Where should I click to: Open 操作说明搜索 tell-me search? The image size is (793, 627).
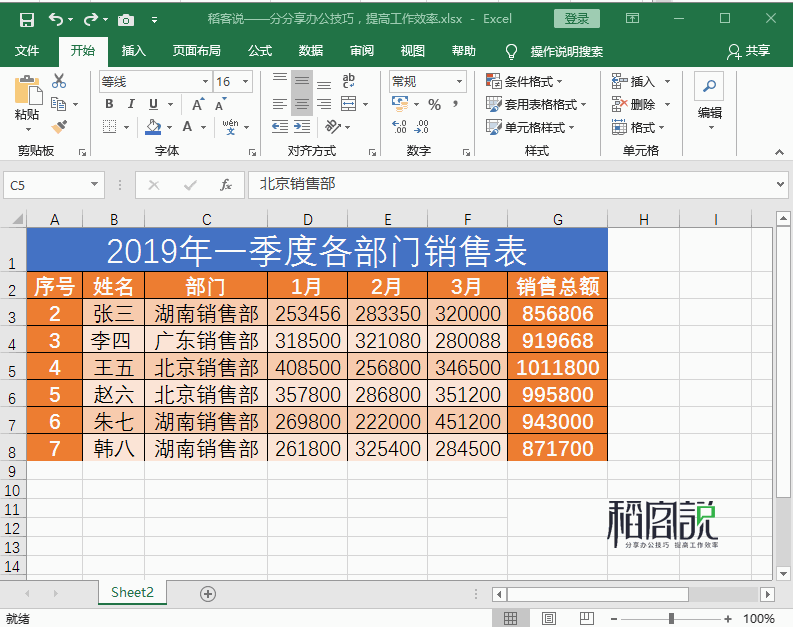coord(566,51)
